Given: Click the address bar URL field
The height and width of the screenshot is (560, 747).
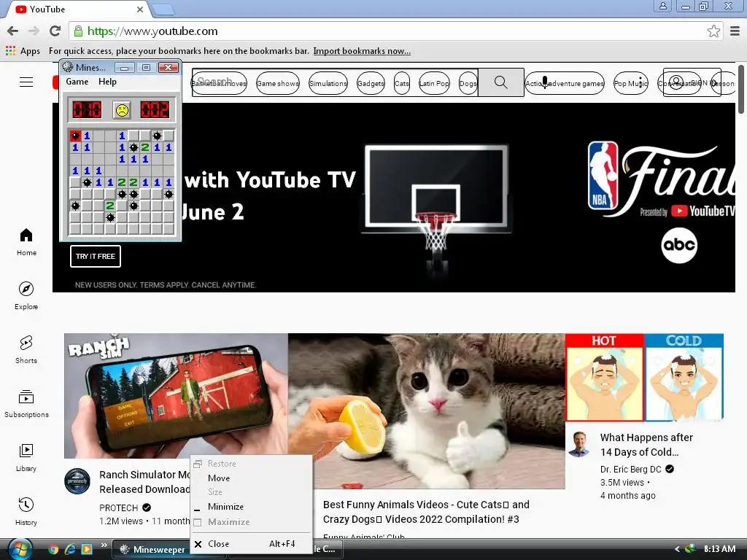Looking at the screenshot, I should [x=387, y=31].
